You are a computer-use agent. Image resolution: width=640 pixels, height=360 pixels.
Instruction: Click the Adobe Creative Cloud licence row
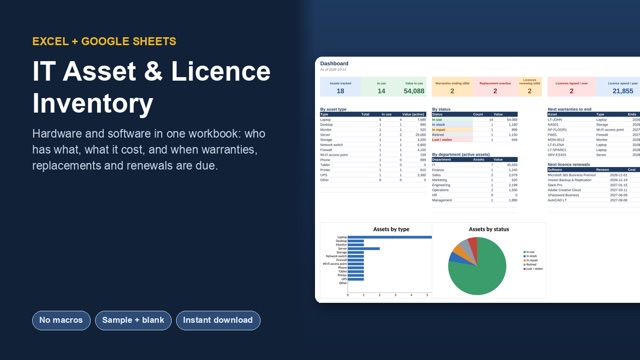coord(594,190)
